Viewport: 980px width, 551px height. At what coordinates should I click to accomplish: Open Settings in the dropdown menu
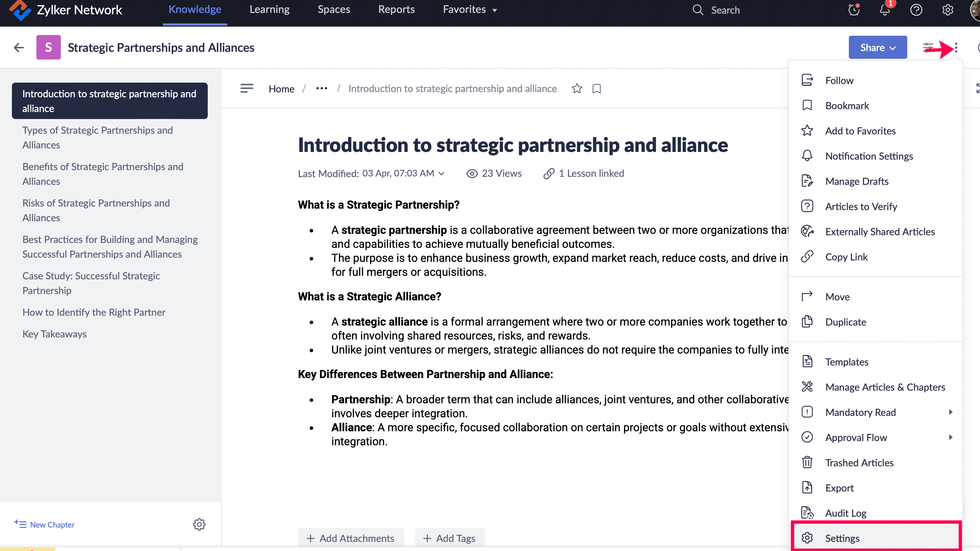click(876, 538)
